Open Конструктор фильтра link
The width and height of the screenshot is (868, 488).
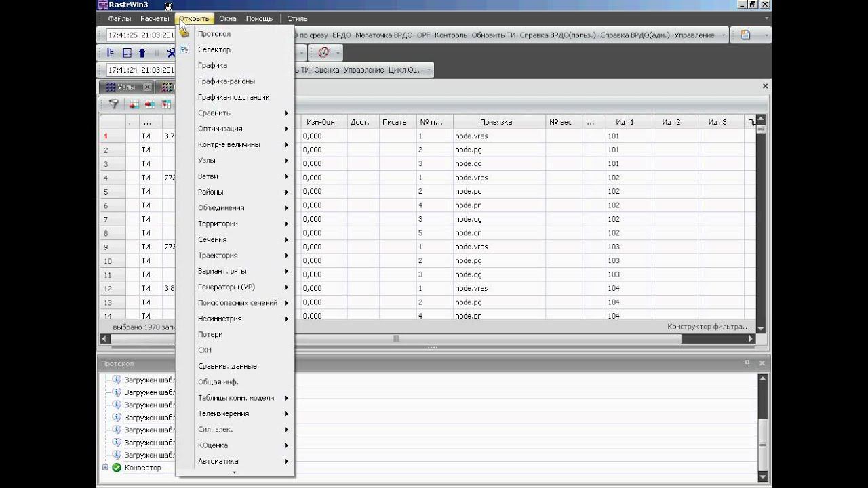pyautogui.click(x=709, y=327)
